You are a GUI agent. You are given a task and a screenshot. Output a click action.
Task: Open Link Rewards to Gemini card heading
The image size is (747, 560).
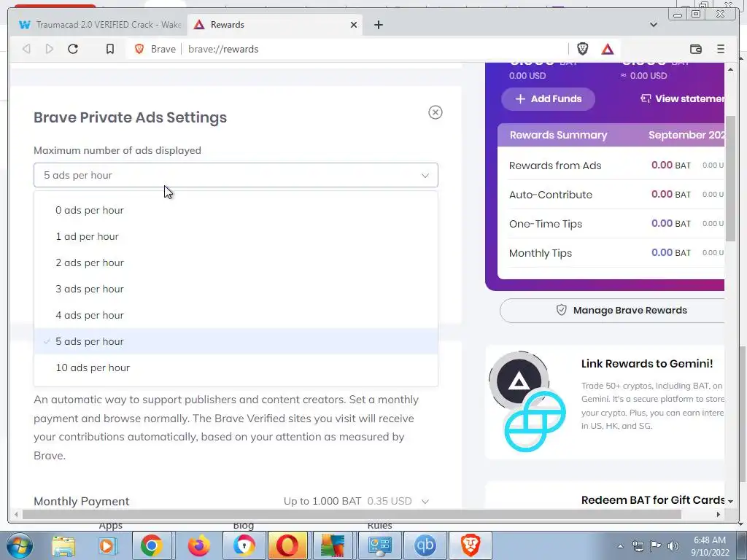pos(647,364)
